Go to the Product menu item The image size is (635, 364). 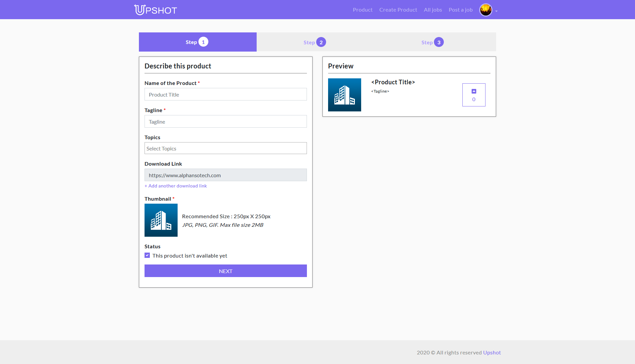click(362, 10)
